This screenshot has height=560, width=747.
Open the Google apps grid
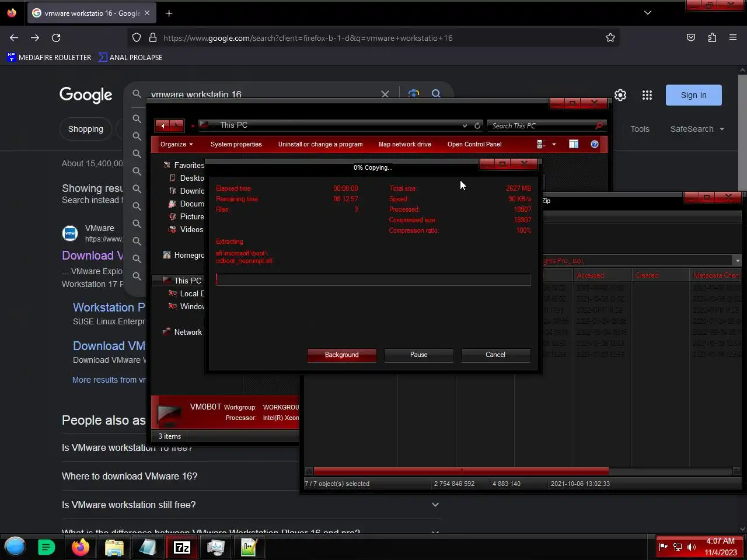tap(647, 95)
